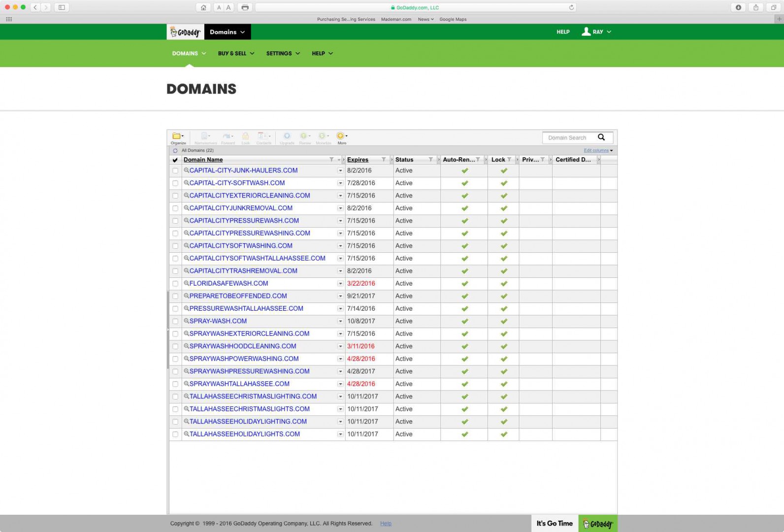Open the SPRAYWASHTALLAHASSEE.COM domain link
The width and height of the screenshot is (784, 532).
239,384
